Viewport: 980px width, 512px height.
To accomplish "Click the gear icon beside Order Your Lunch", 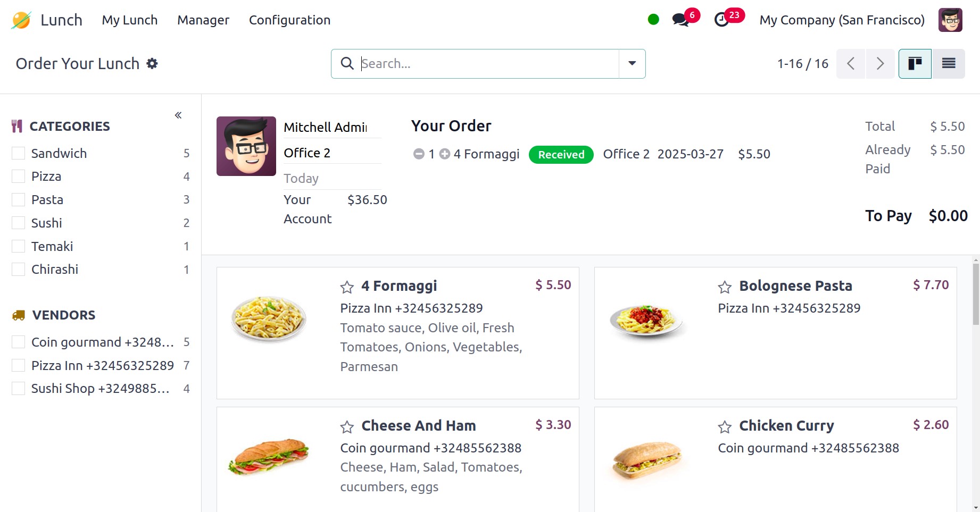I will (152, 64).
